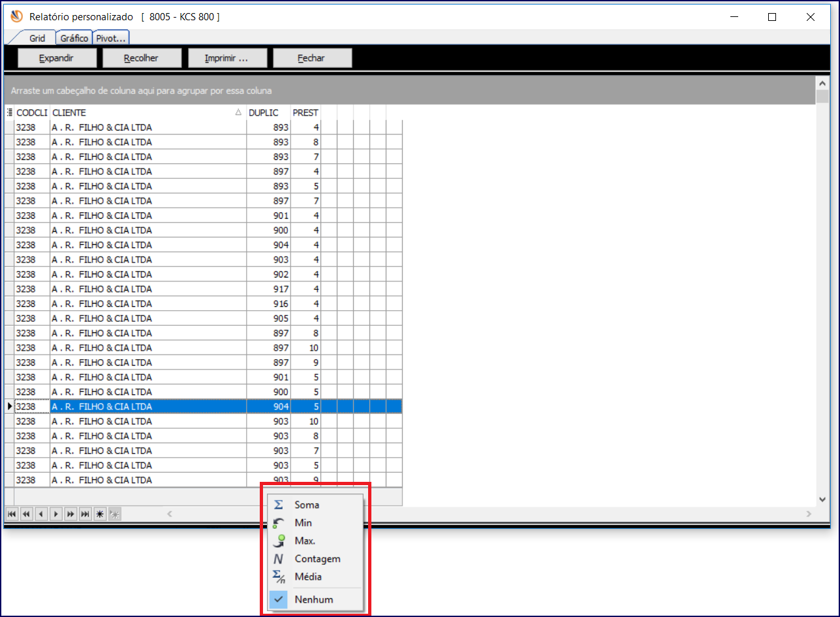The width and height of the screenshot is (840, 617).
Task: Click vertical scrollbar up arrow
Action: [822, 83]
